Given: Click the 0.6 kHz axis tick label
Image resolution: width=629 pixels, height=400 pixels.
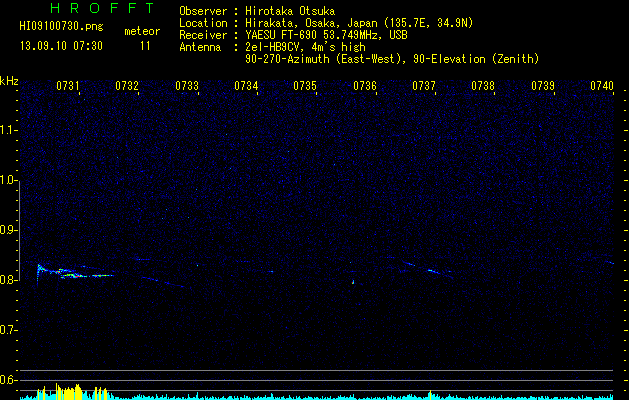Looking at the screenshot, I should click(9, 380).
